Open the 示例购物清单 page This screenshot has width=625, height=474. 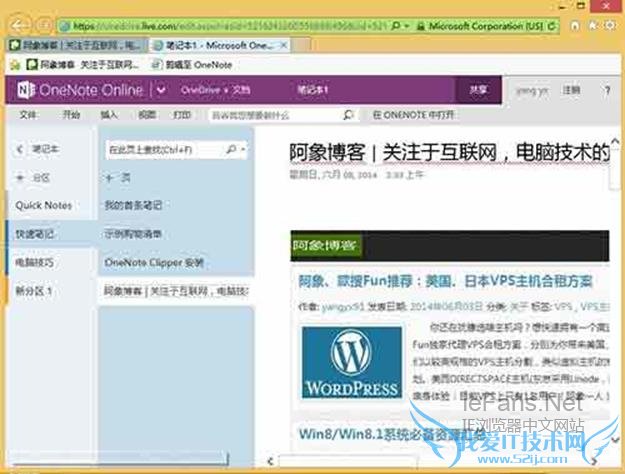(134, 234)
